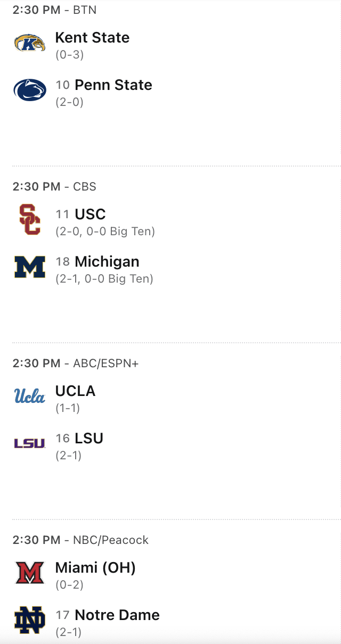Select the UCLA team name

(75, 391)
